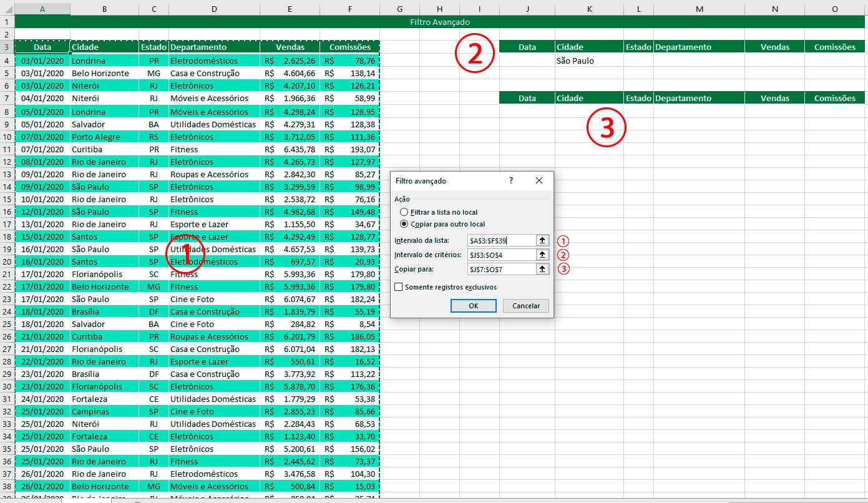
Task: Focus the Intervalo da lista field
Action: tap(502, 240)
